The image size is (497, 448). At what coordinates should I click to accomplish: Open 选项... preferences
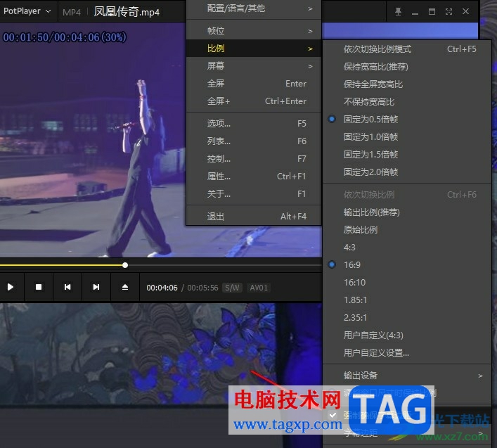pyautogui.click(x=254, y=123)
